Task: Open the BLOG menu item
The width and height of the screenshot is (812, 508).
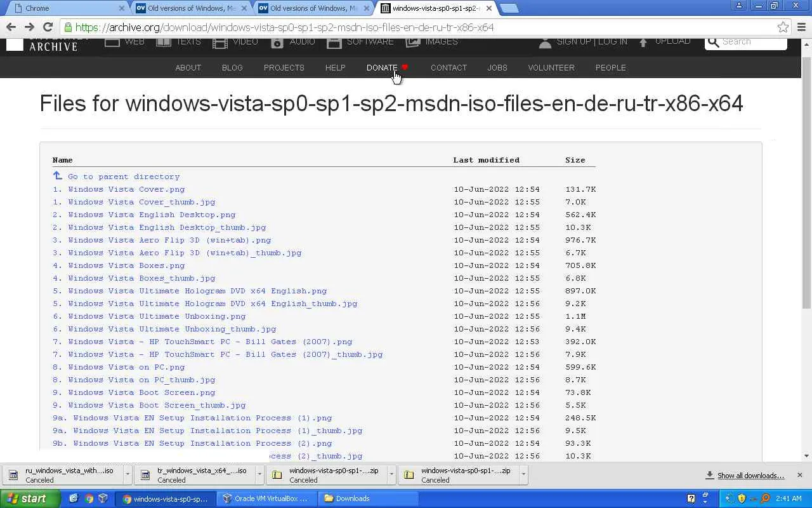Action: pyautogui.click(x=232, y=67)
